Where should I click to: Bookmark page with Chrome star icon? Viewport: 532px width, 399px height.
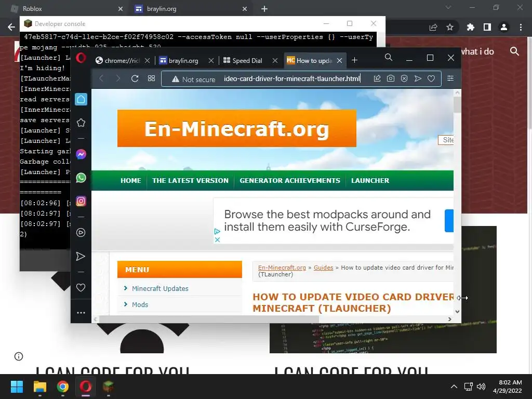[x=450, y=27]
